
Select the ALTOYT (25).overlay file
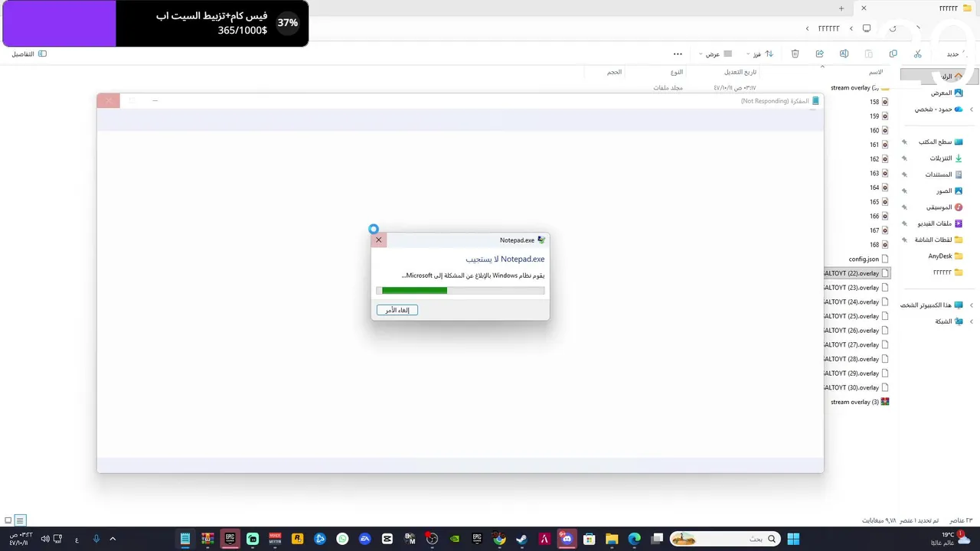[x=857, y=316]
